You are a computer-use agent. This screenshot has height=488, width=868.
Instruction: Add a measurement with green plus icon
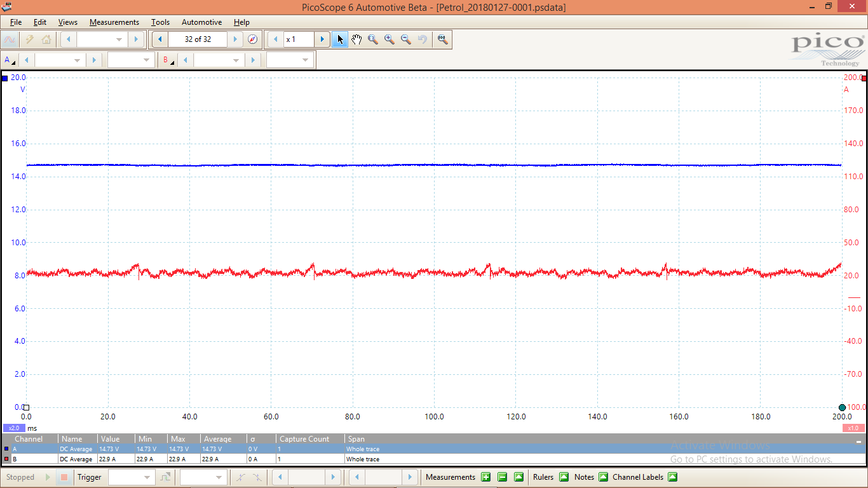click(485, 477)
